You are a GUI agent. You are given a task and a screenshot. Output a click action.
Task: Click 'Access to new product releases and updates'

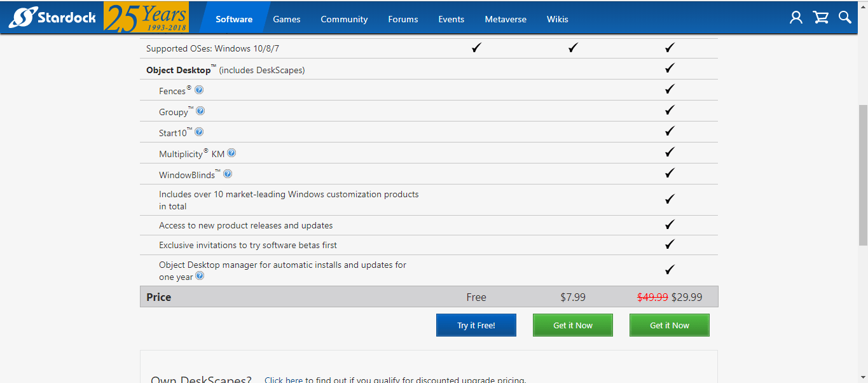[246, 225]
